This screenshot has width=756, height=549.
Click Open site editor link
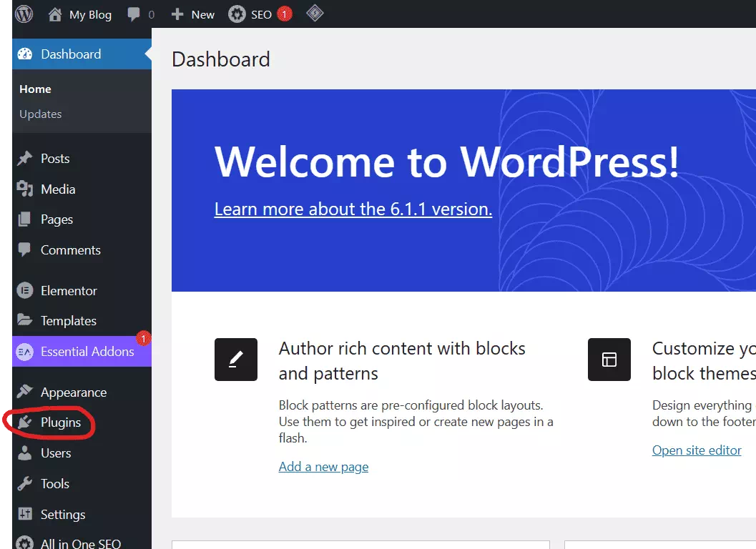[697, 450]
